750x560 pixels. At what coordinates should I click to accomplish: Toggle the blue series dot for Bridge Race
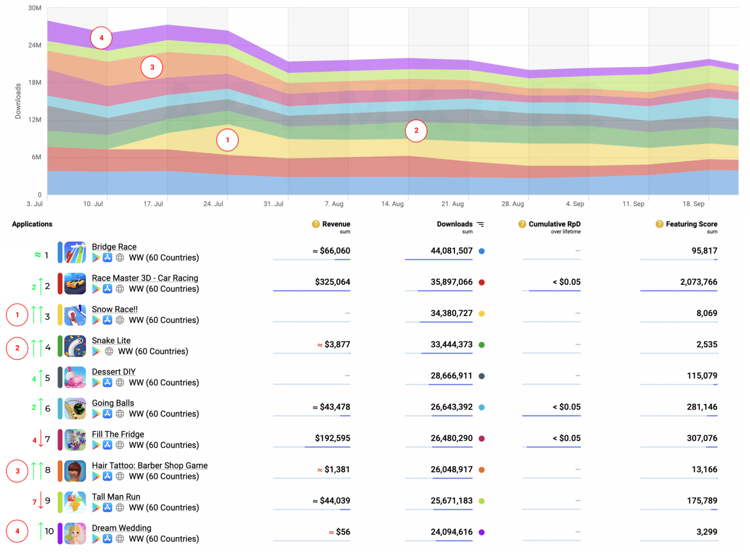[x=481, y=251]
